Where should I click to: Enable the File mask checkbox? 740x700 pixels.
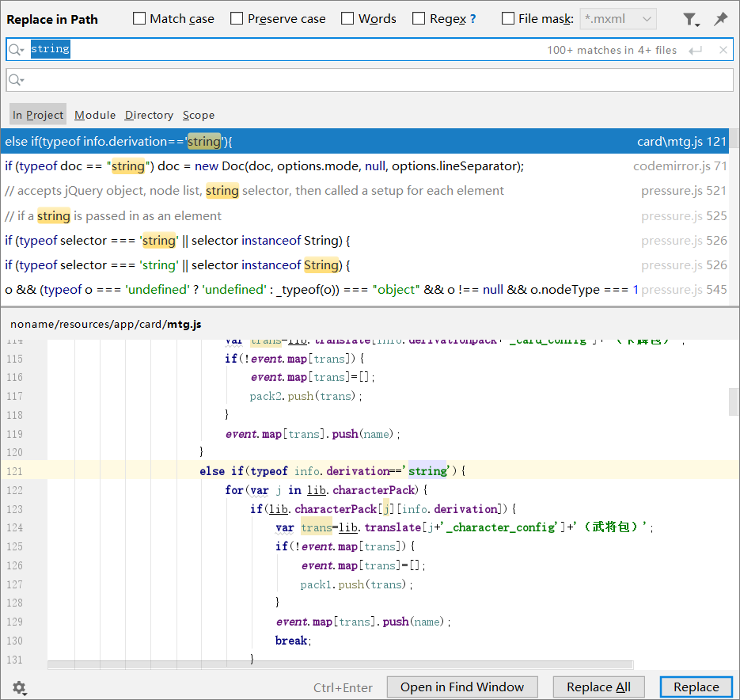click(x=508, y=18)
